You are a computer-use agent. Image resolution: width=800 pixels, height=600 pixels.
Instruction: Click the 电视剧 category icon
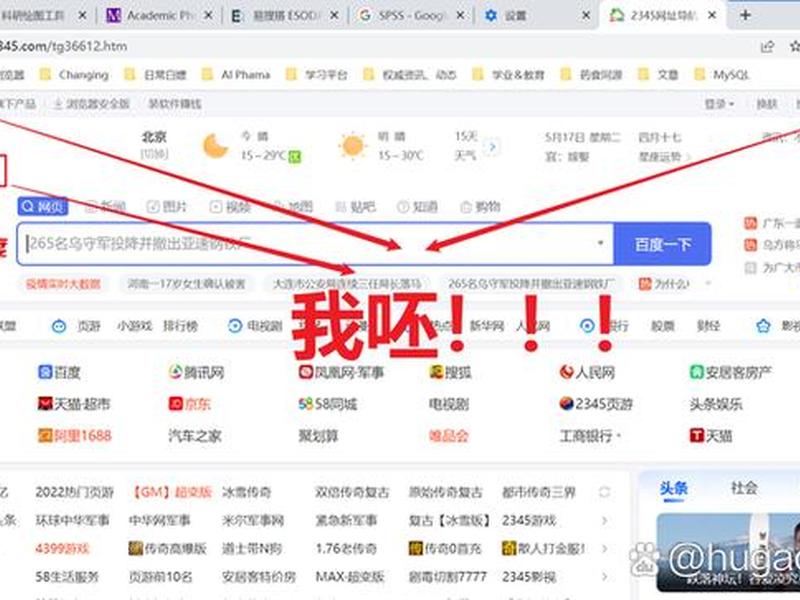coord(235,326)
